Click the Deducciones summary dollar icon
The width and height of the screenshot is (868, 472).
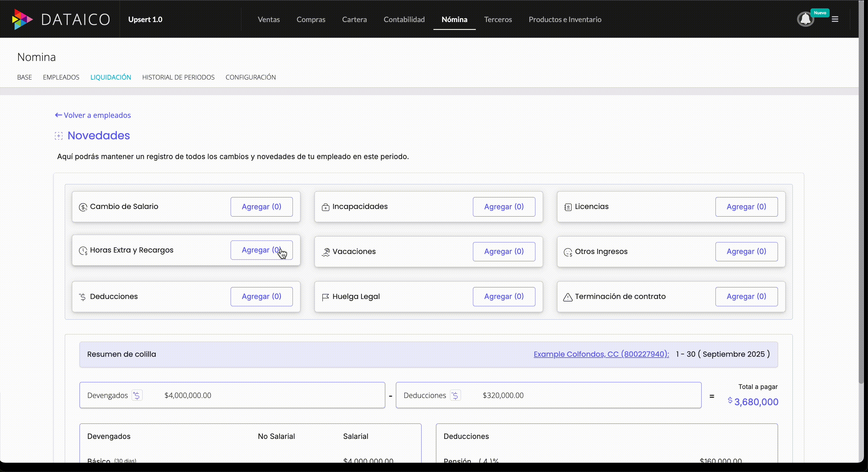pyautogui.click(x=455, y=395)
